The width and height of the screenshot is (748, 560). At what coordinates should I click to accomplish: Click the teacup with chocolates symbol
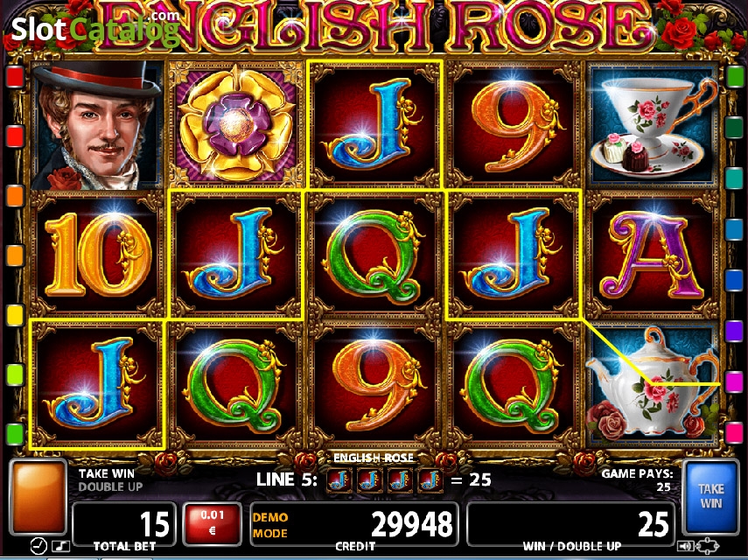(652, 125)
